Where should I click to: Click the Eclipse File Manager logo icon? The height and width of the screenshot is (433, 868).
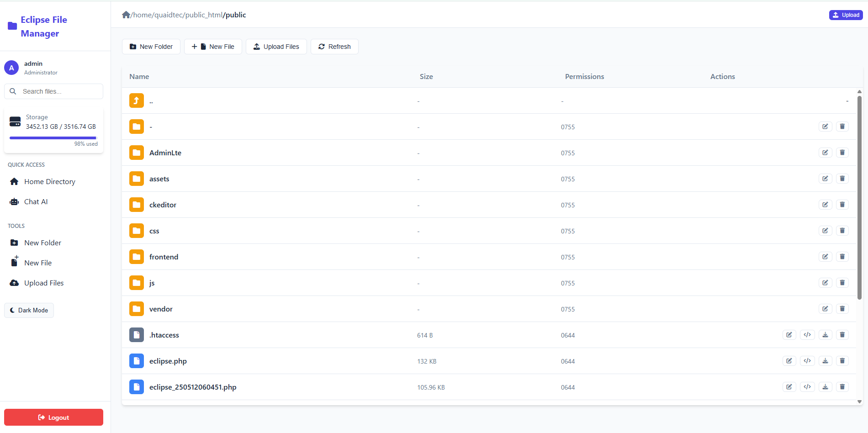click(11, 26)
